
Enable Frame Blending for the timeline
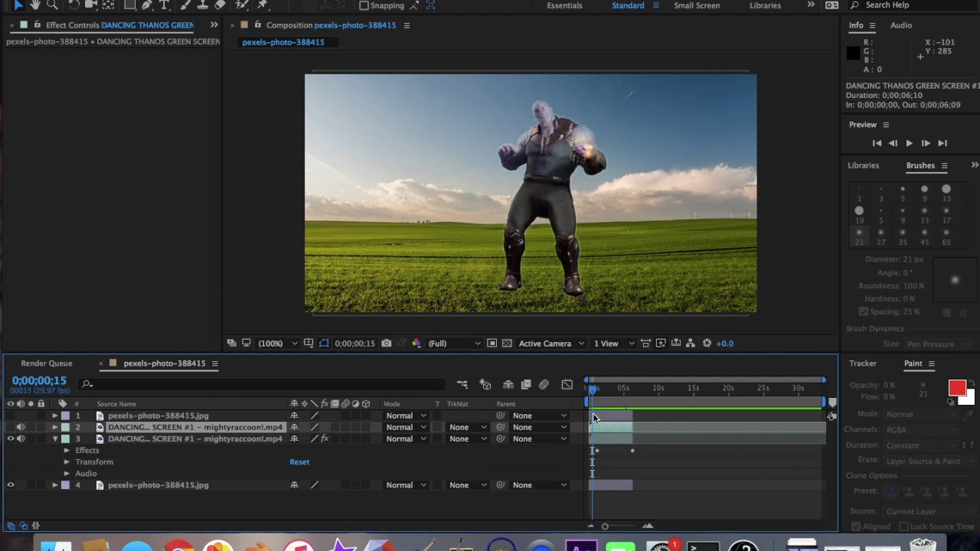point(526,384)
